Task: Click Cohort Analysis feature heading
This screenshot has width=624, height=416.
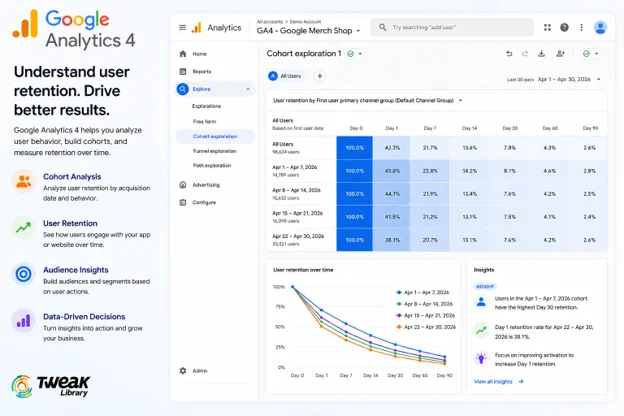Action: pos(72,177)
